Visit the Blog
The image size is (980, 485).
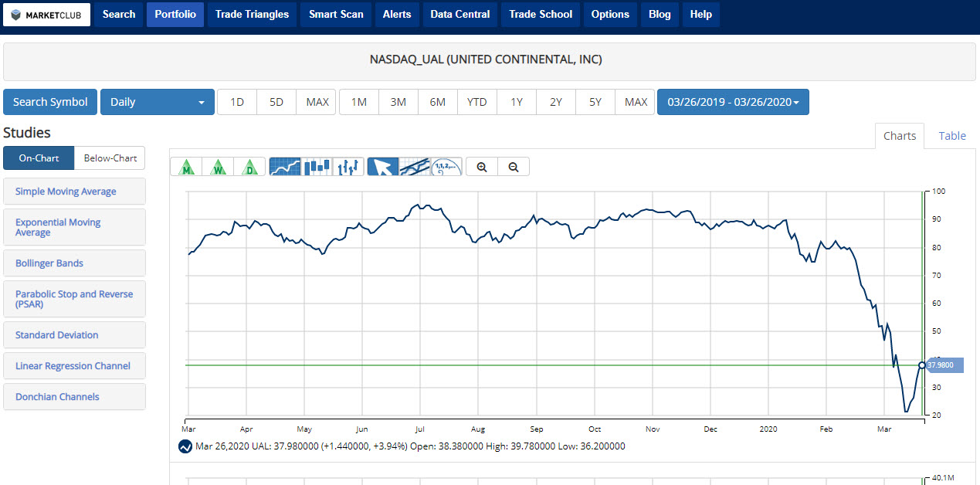tap(660, 15)
